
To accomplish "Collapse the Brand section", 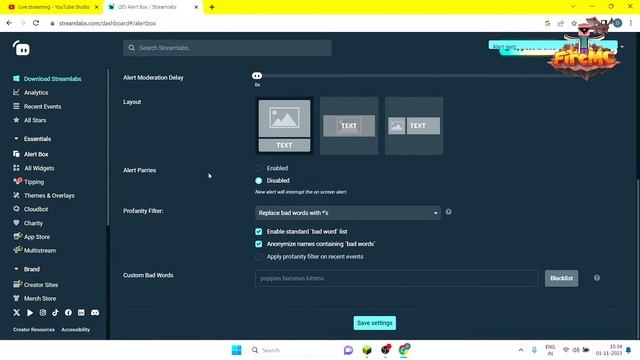I will pos(16,269).
